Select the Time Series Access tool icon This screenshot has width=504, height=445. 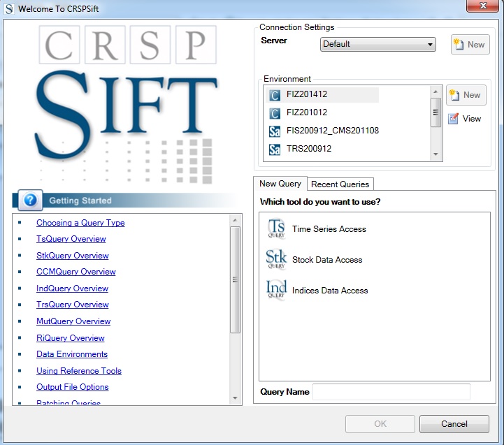(277, 229)
